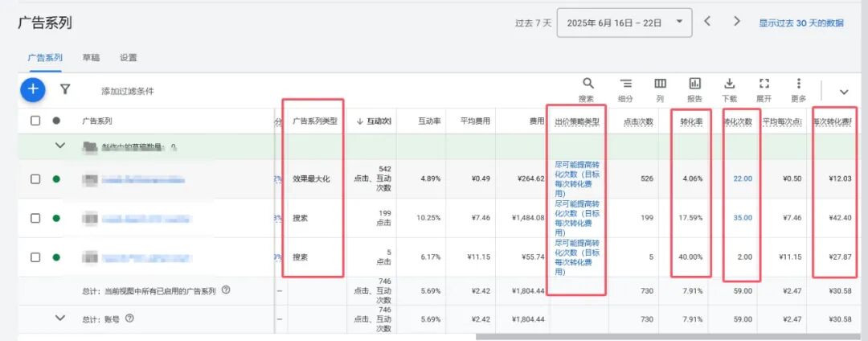Click conversions value 35.00 link
Image resolution: width=868 pixels, height=341 pixels.
[743, 218]
